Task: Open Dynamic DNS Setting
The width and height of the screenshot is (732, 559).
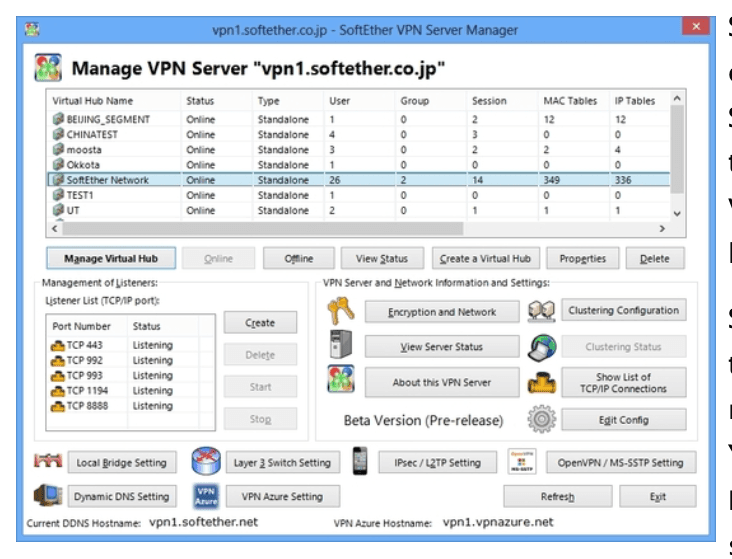Action: (121, 496)
